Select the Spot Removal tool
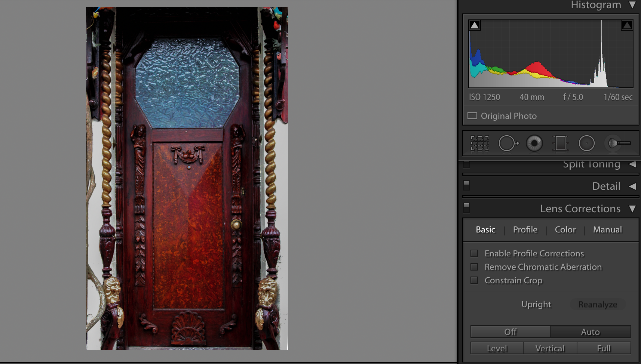 [x=509, y=143]
